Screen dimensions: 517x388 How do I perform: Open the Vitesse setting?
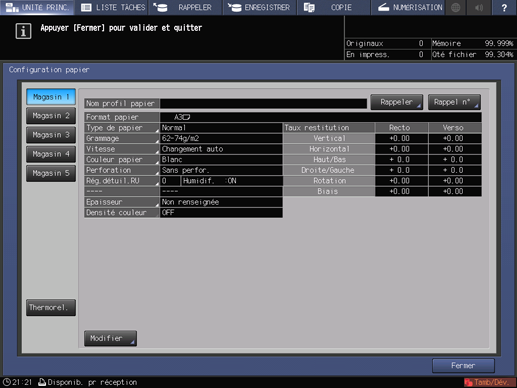tap(122, 149)
